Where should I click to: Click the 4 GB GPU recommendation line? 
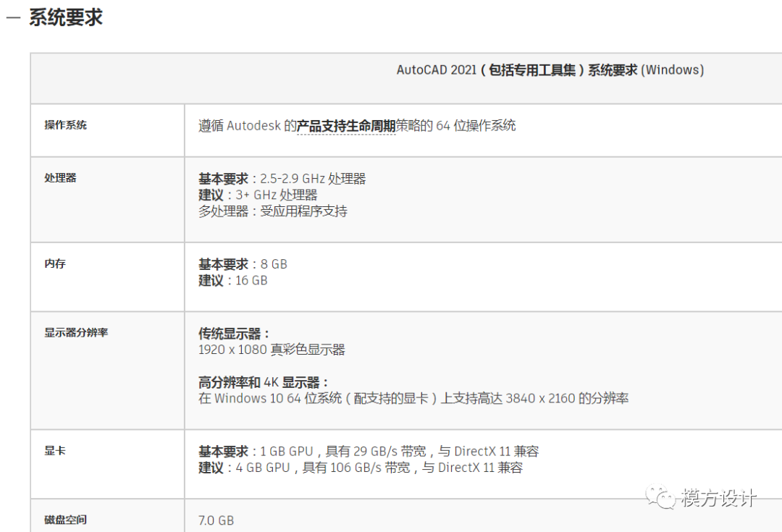pos(361,468)
